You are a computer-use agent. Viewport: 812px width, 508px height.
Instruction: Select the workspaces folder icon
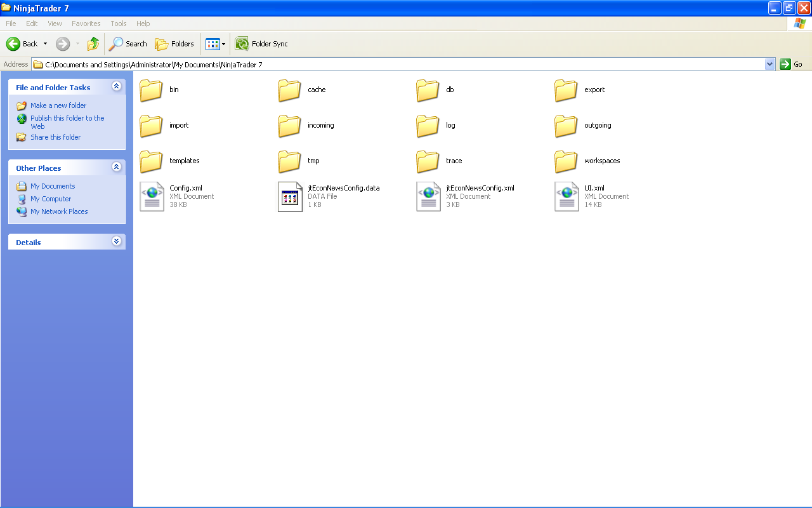tap(566, 161)
